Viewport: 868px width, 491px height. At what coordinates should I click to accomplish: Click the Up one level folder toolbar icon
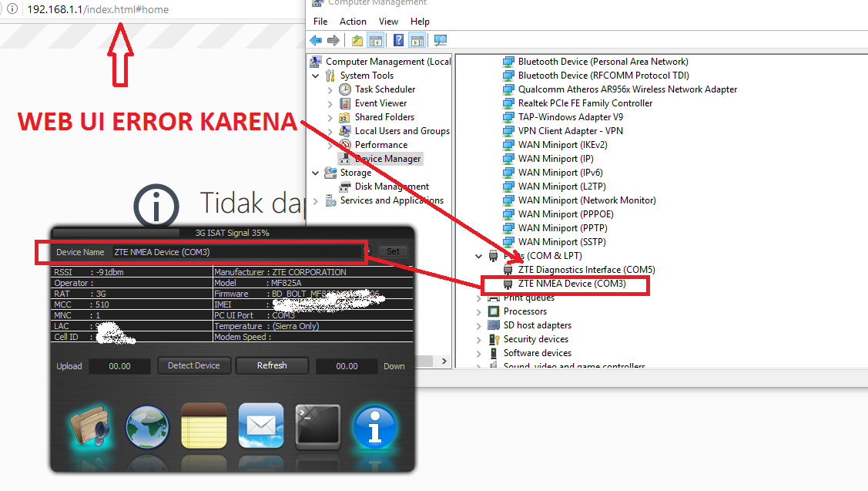click(357, 40)
